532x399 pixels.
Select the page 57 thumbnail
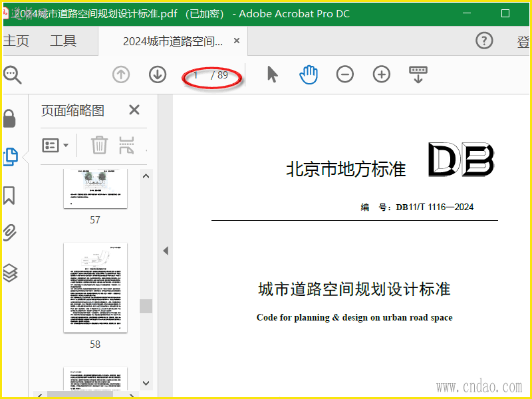point(95,188)
